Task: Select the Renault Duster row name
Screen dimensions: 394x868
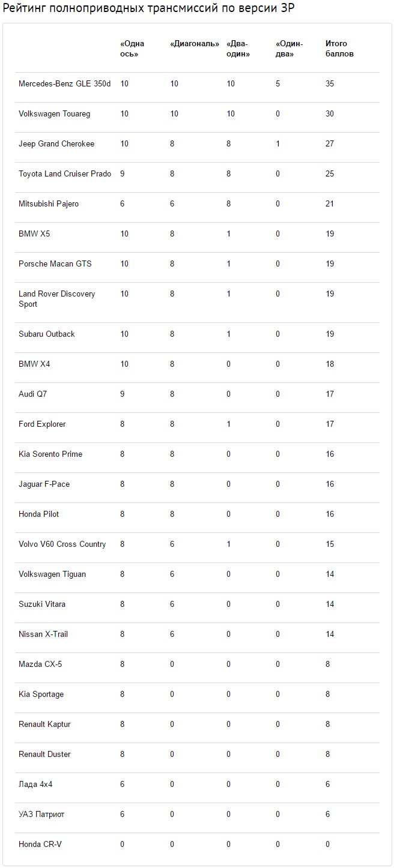Action: 44,755
